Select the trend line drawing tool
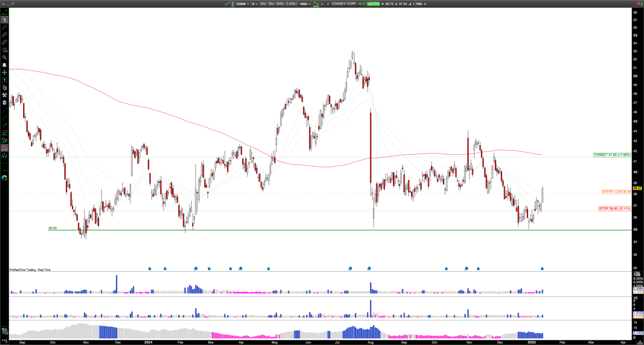The height and width of the screenshot is (345, 644). [4, 26]
